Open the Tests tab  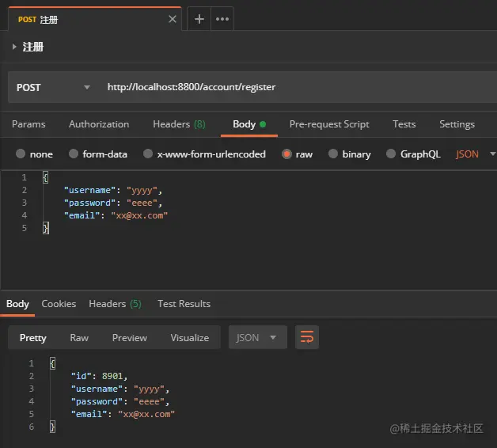point(404,124)
